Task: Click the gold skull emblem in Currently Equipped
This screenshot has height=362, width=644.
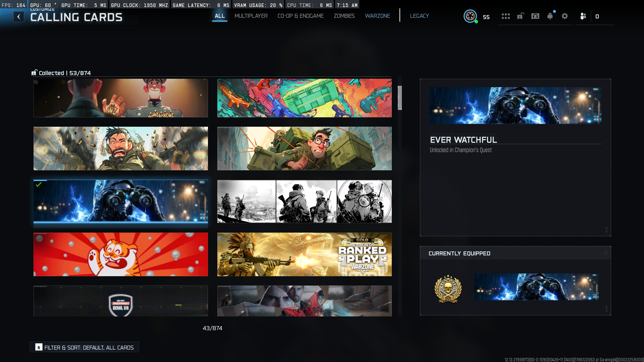Action: pyautogui.click(x=448, y=289)
